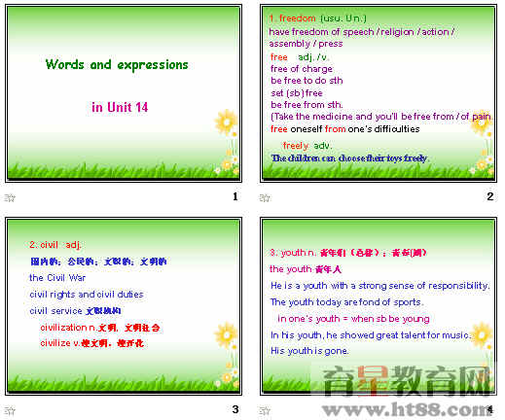Screen dimensions: 505x420
Task: Click the animation star icon under slide 4
Action: (265, 411)
